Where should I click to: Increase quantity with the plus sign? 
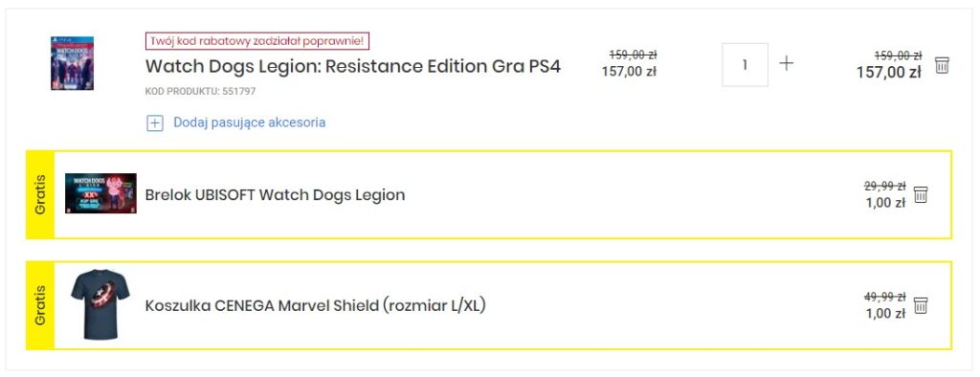[x=787, y=63]
